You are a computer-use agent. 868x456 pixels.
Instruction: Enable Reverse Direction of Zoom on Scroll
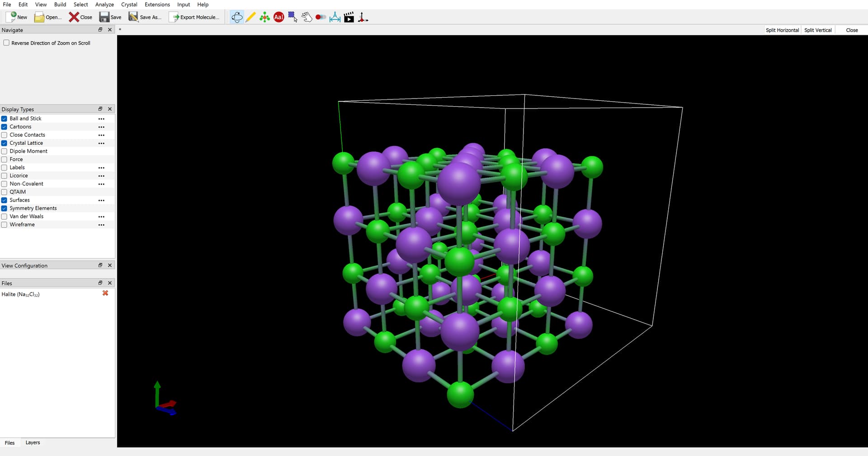(6, 43)
